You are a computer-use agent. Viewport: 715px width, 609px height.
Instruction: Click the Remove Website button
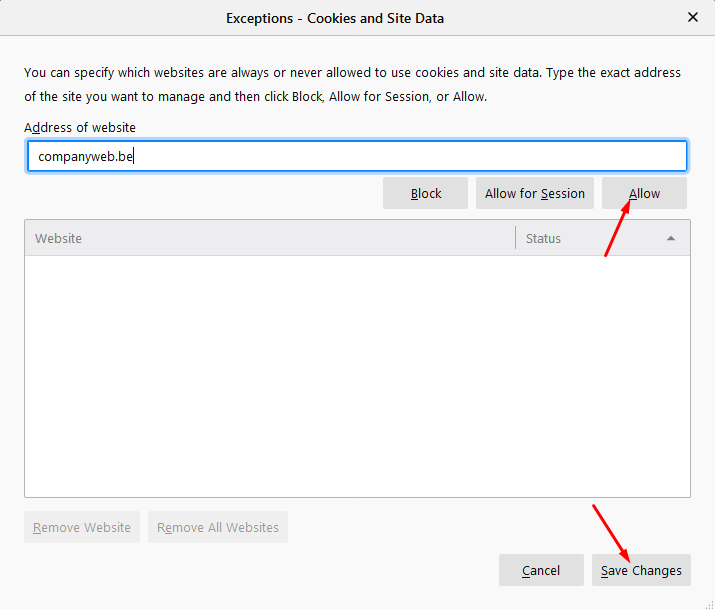82,527
